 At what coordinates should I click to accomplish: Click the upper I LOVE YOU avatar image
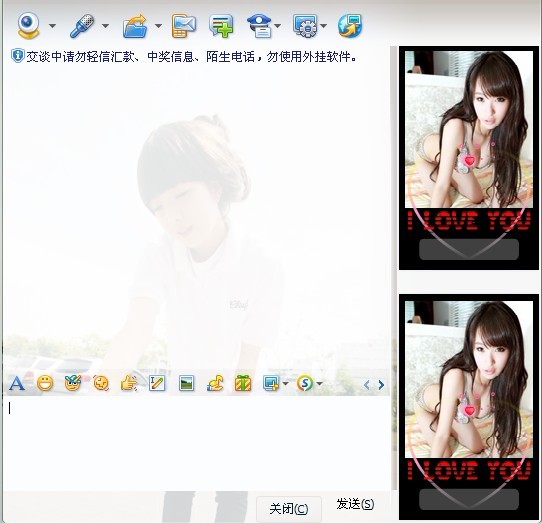point(469,158)
